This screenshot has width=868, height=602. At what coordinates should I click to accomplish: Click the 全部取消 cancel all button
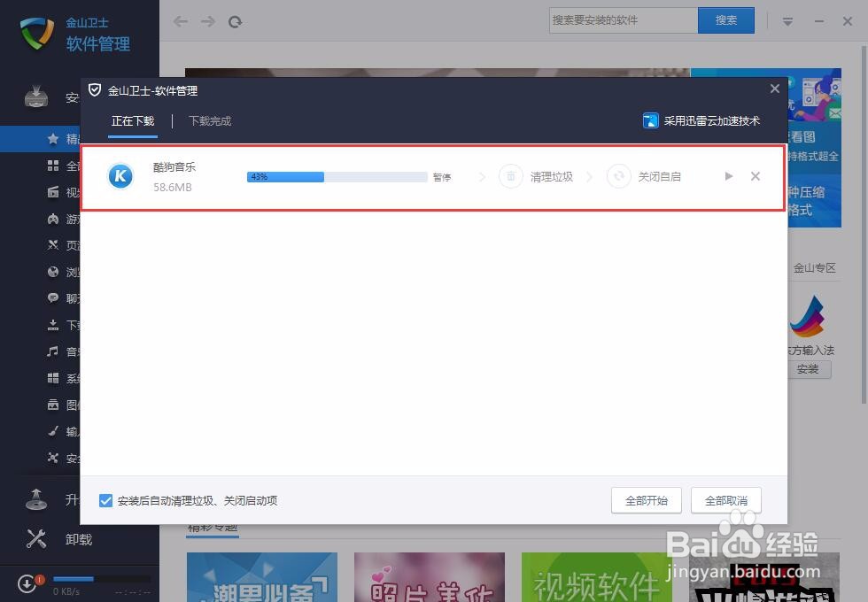pos(725,499)
